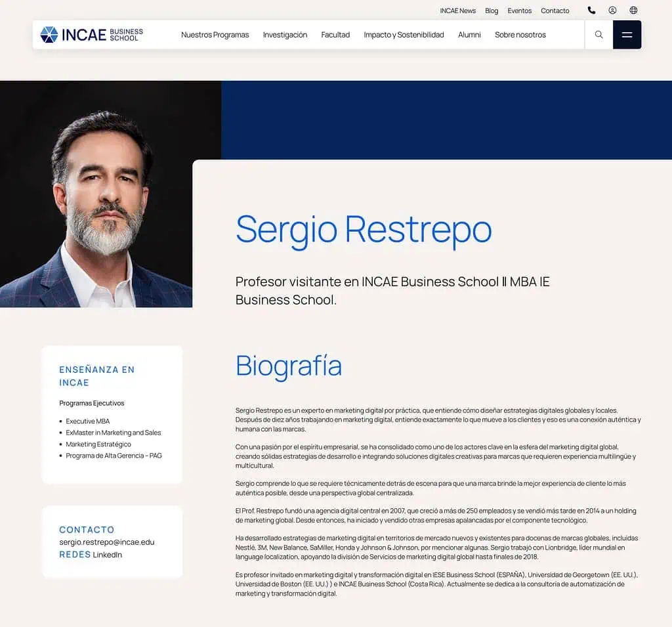Click paragraph starting 'Sergio comprende lo que'
Viewport: 672px width, 627px height.
click(x=430, y=488)
